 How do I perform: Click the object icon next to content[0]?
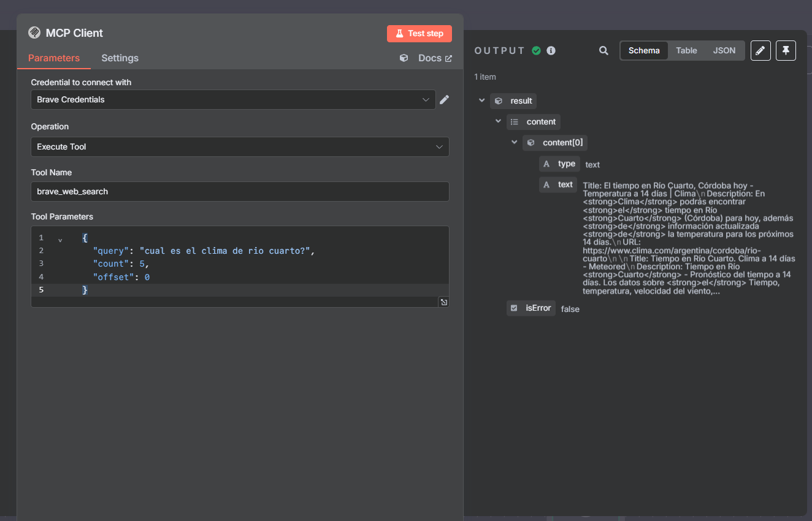click(x=531, y=143)
